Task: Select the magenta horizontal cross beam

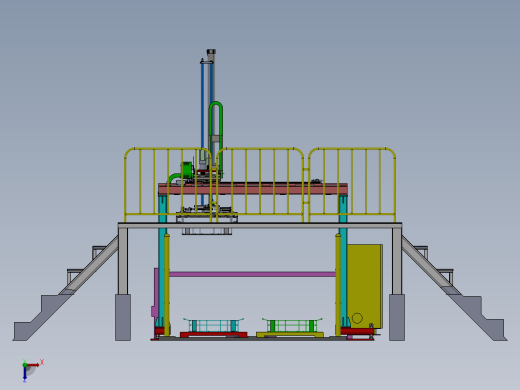Action: 252,274
